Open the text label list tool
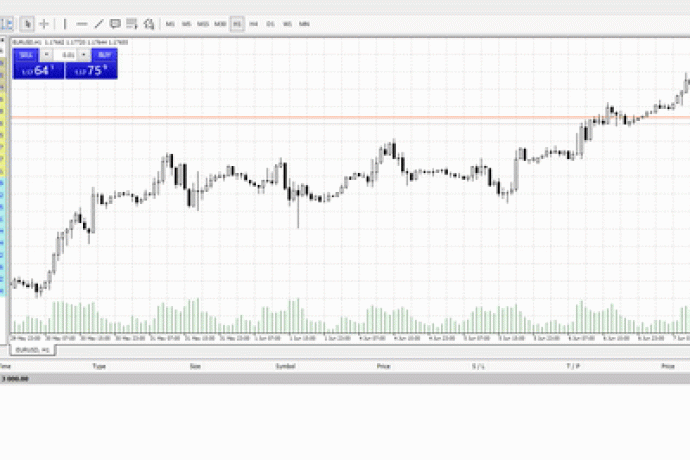The image size is (690, 460). [x=132, y=24]
